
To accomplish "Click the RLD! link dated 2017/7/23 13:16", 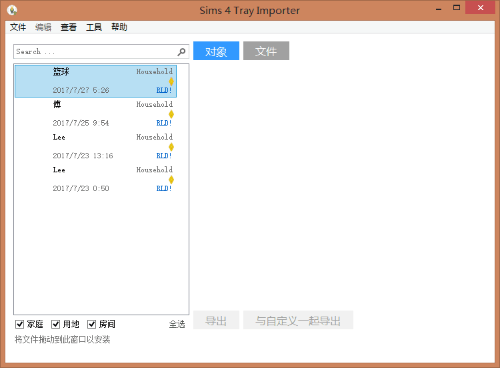I will pyautogui.click(x=164, y=156).
